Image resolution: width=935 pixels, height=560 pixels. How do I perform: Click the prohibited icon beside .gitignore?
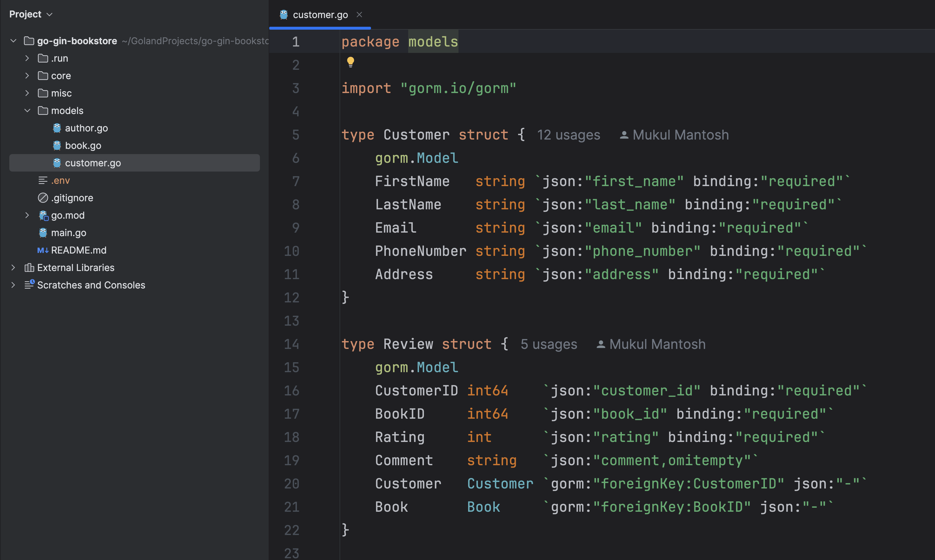pyautogui.click(x=42, y=197)
